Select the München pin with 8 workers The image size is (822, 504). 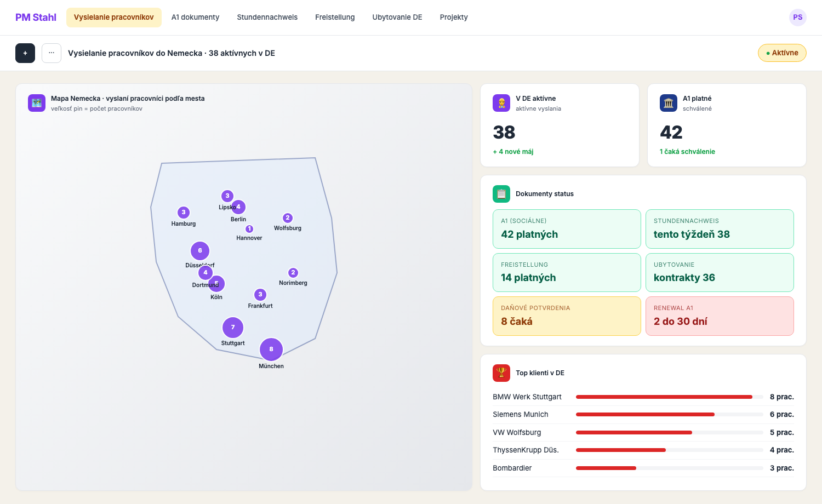click(x=271, y=350)
